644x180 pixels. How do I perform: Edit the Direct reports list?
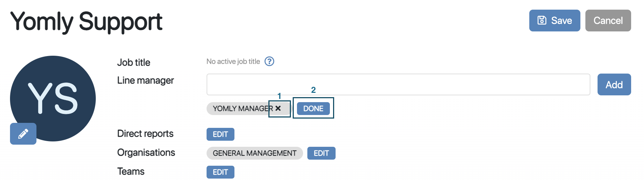tap(220, 134)
